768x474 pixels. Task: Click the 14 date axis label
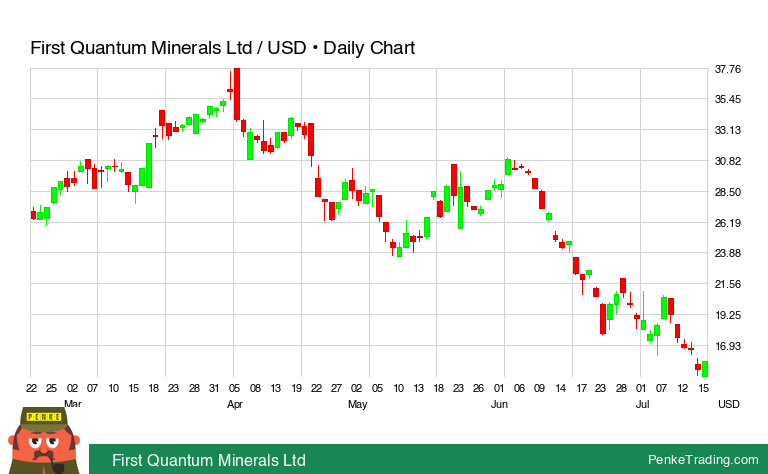(560, 388)
